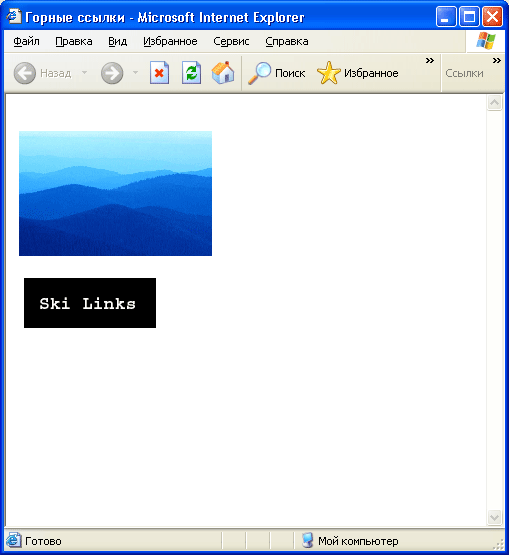
Task: Stop page loading with red X icon
Action: point(159,73)
